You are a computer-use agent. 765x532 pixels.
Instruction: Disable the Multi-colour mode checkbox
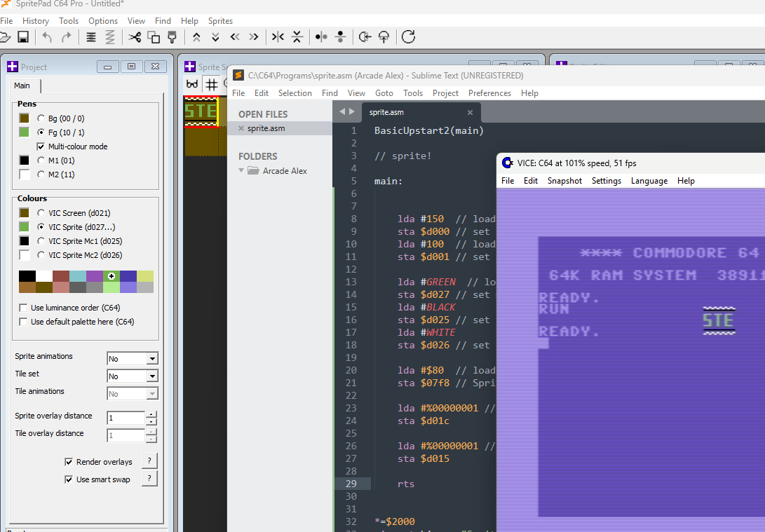[x=41, y=146]
